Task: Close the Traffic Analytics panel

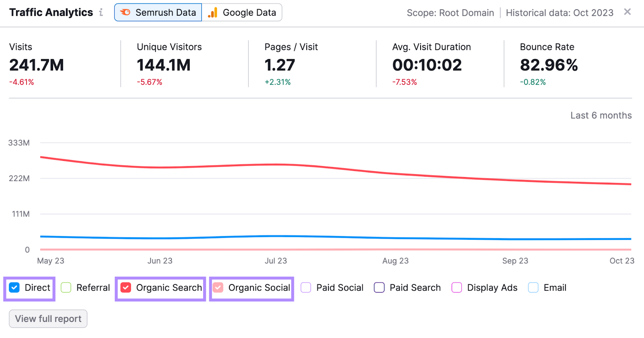Action: point(627,12)
